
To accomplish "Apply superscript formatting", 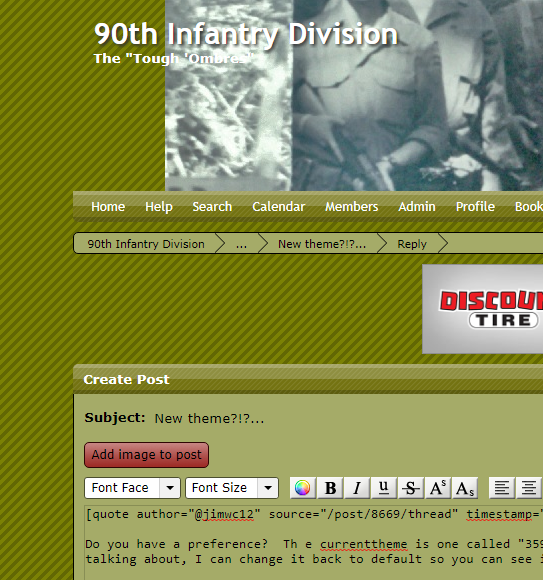I will [x=438, y=488].
